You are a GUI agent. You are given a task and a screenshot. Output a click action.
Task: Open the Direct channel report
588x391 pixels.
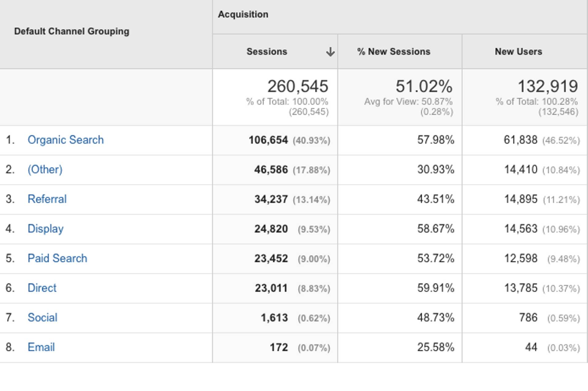pyautogui.click(x=42, y=288)
